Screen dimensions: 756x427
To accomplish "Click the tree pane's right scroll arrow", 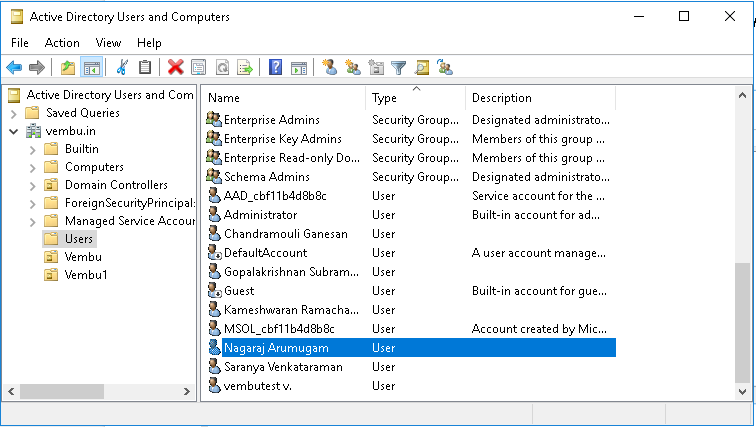I will coord(187,391).
